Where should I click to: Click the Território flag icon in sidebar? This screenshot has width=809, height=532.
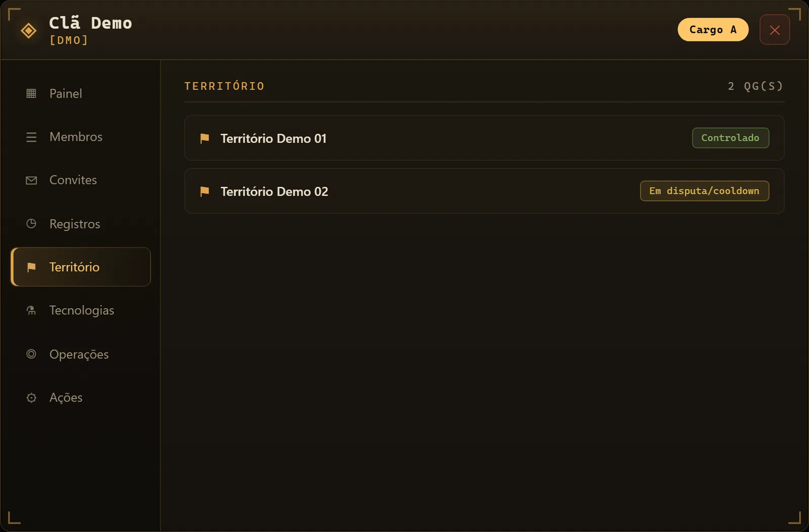pyautogui.click(x=31, y=267)
